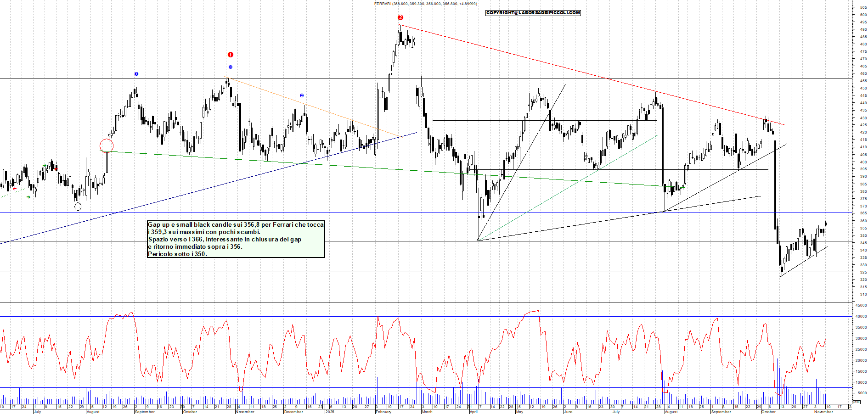Click the small black circle annotation below August candles

(x=78, y=207)
